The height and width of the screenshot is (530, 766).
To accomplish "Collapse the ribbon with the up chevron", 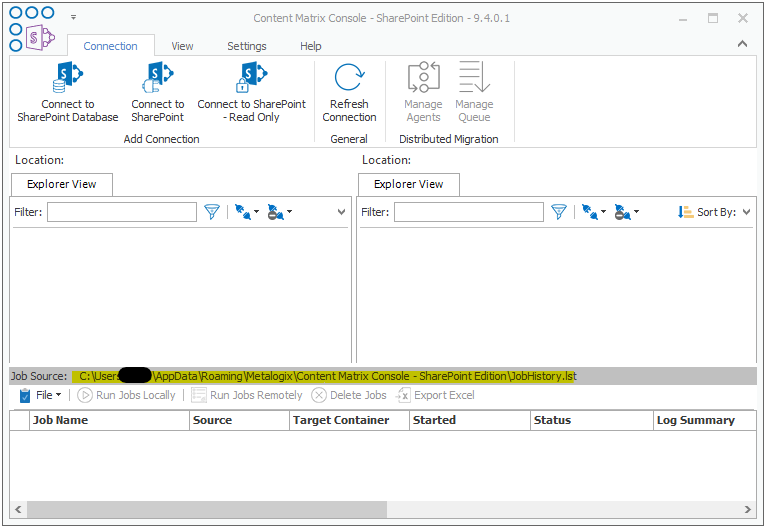I will pos(742,44).
